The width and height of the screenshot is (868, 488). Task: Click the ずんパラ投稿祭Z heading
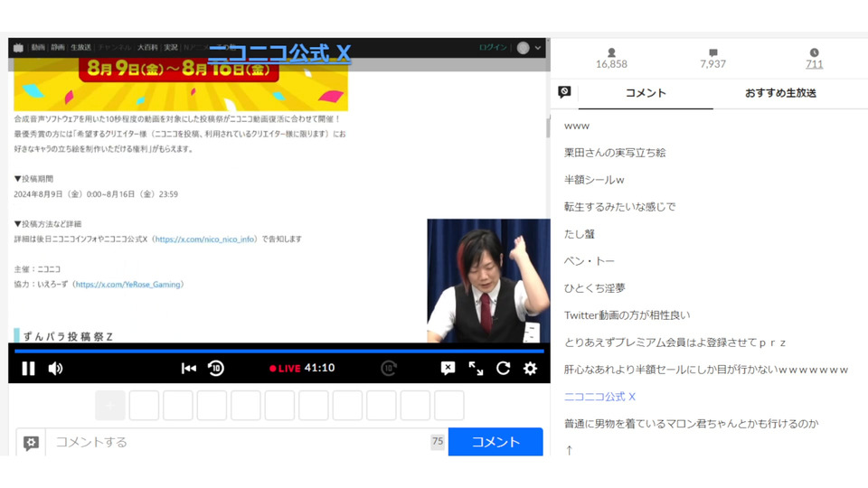click(68, 336)
